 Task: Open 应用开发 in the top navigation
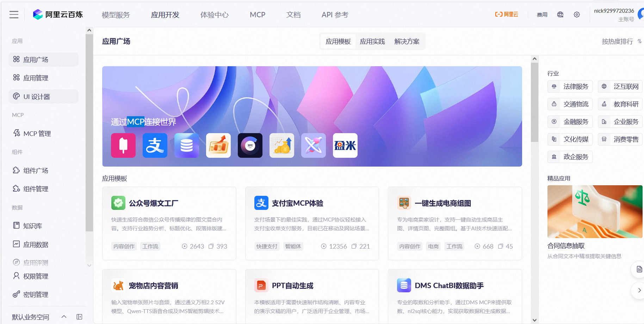pyautogui.click(x=165, y=14)
